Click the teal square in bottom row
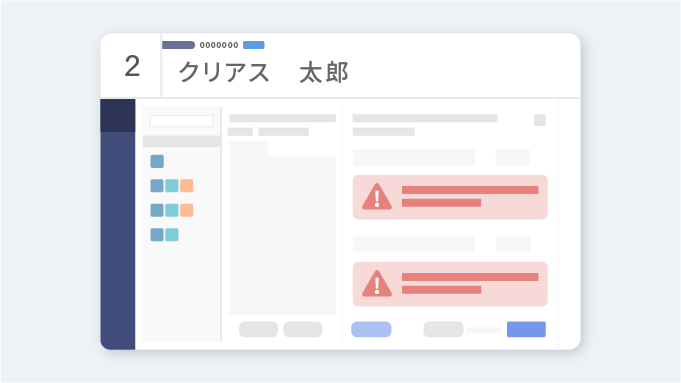The height and width of the screenshot is (383, 681). (172, 234)
